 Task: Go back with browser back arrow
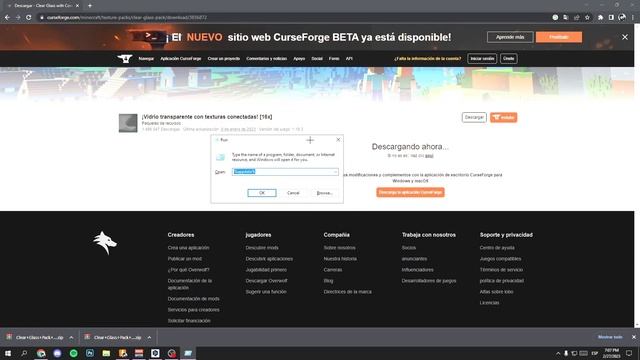pyautogui.click(x=7, y=18)
